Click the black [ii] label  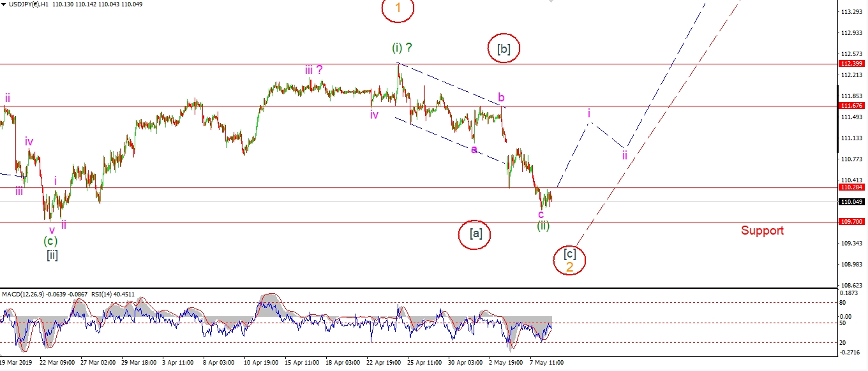point(52,256)
